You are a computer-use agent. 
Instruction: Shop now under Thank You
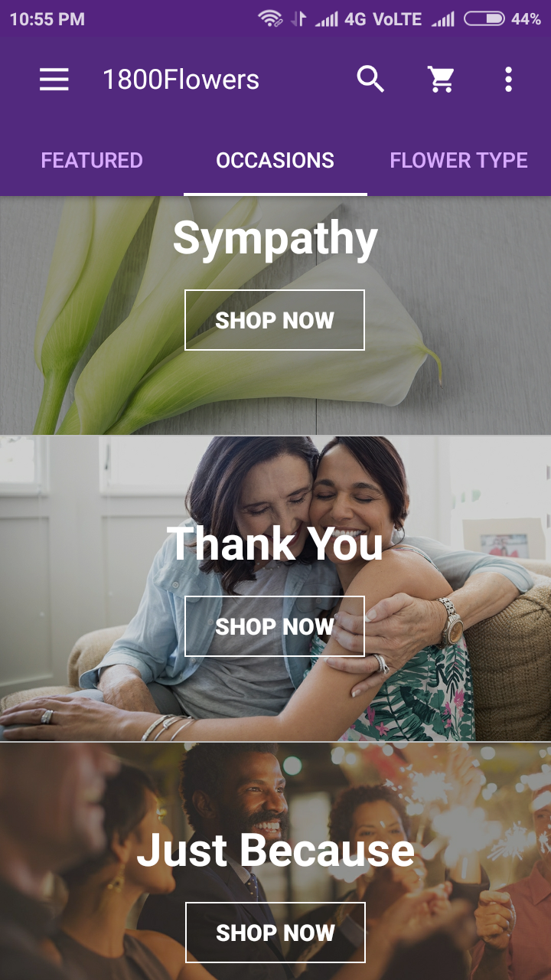pos(275,626)
